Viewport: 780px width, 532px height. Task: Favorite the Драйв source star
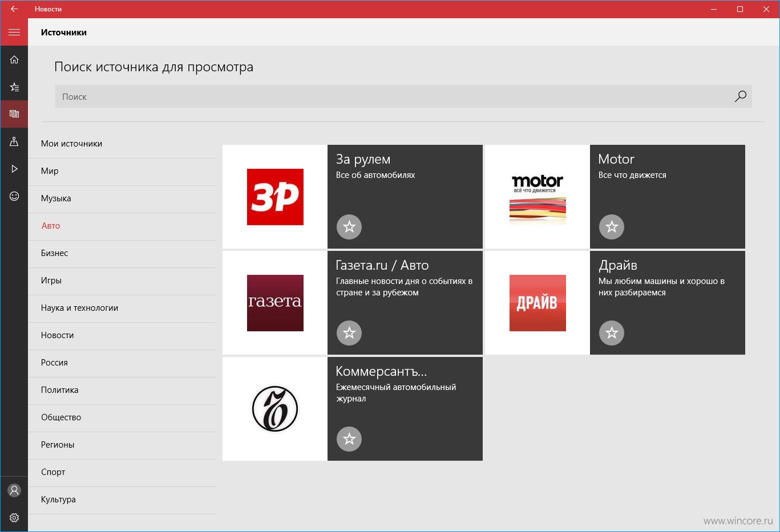pyautogui.click(x=612, y=333)
